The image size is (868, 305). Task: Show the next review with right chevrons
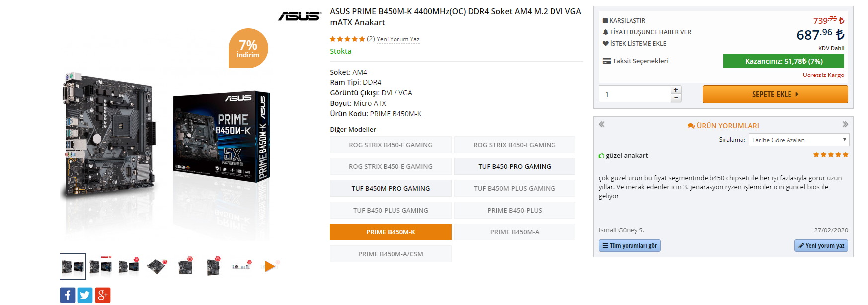coord(845,124)
